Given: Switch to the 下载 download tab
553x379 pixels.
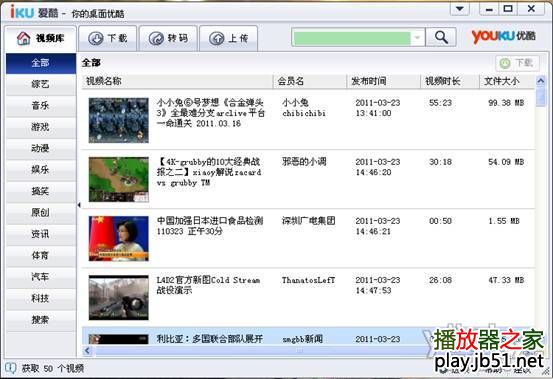Looking at the screenshot, I should point(108,38).
